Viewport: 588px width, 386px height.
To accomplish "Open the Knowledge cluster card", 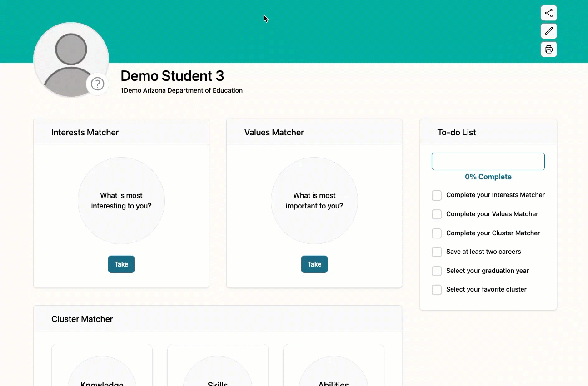I will coord(102,366).
